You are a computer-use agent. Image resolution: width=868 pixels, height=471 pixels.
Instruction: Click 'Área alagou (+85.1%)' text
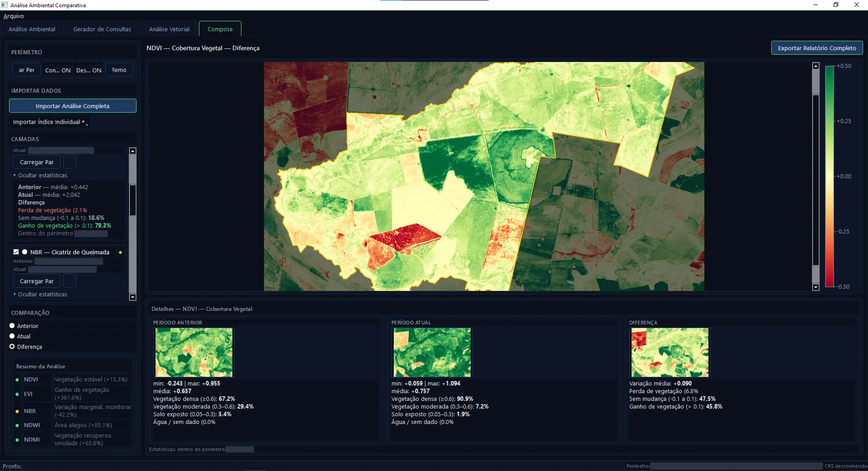tap(83, 425)
